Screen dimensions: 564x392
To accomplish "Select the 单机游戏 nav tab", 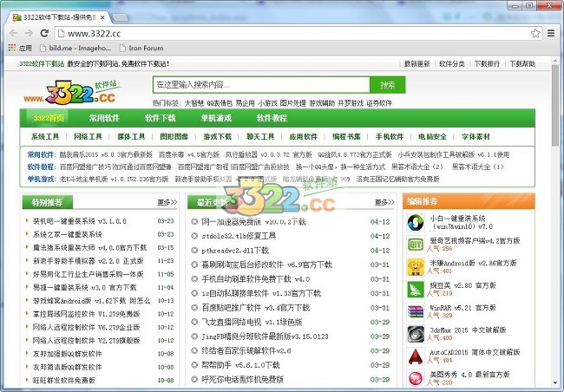I will coord(216,118).
